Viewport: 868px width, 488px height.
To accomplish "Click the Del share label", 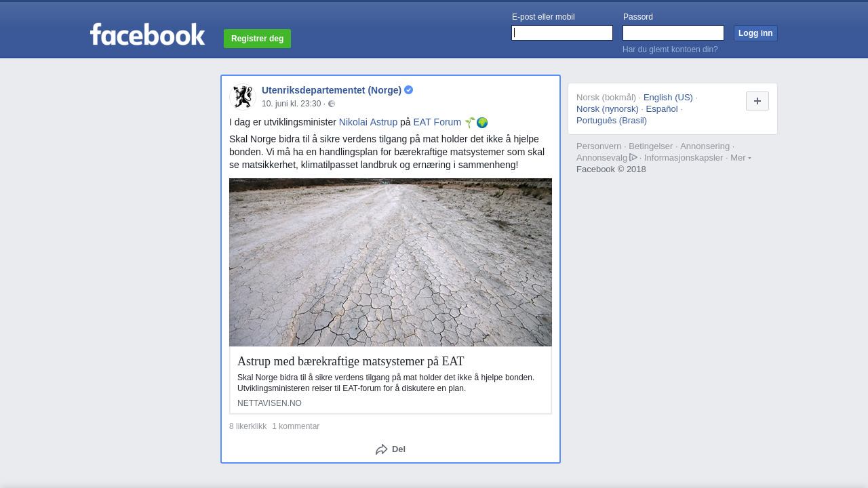I will 399,449.
